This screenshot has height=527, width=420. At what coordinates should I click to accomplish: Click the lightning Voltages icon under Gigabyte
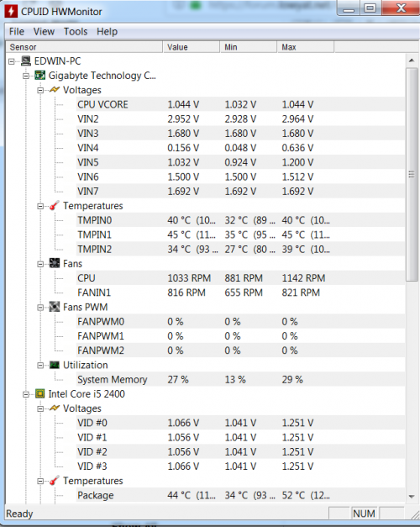coord(55,90)
